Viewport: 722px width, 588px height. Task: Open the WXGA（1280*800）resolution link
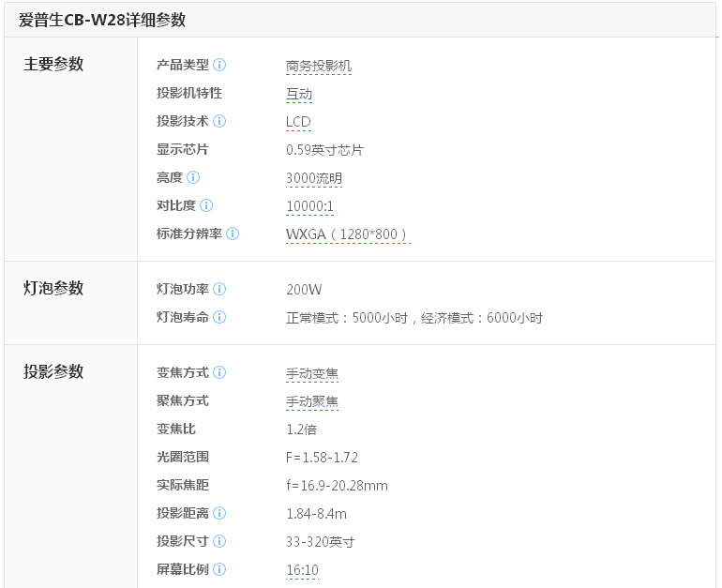click(348, 234)
